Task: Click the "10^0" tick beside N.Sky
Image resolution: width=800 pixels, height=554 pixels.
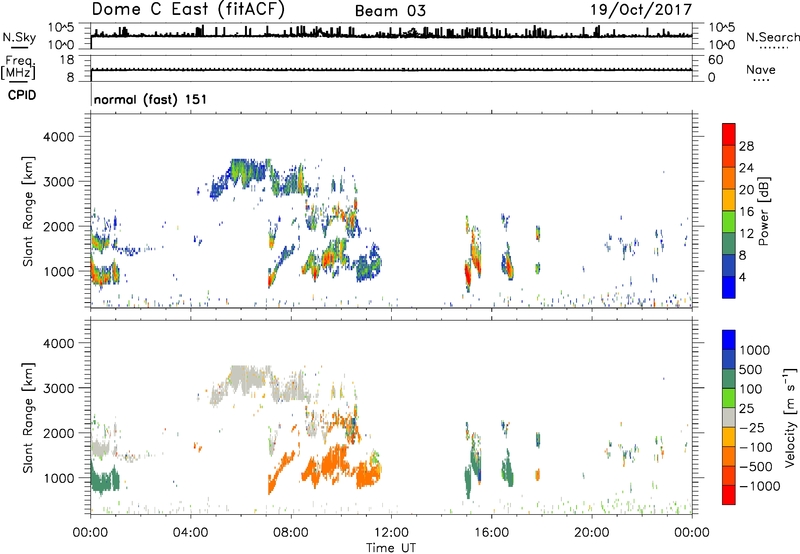Action: pyautogui.click(x=61, y=45)
